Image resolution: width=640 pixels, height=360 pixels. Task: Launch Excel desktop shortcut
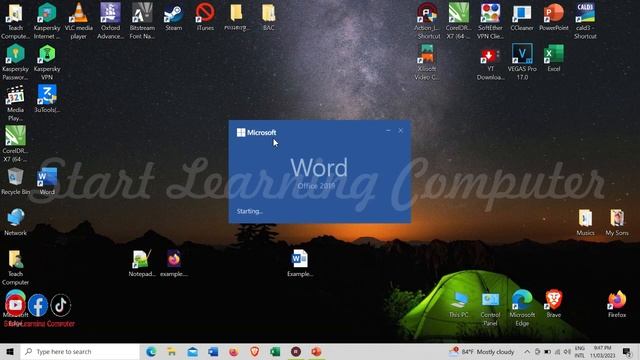pos(553,58)
